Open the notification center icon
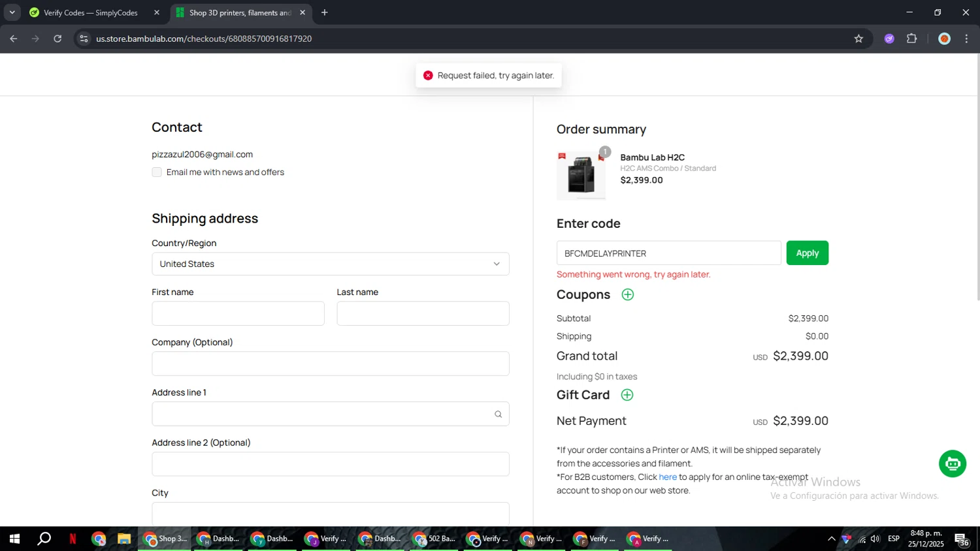This screenshot has height=551, width=980. [x=962, y=539]
